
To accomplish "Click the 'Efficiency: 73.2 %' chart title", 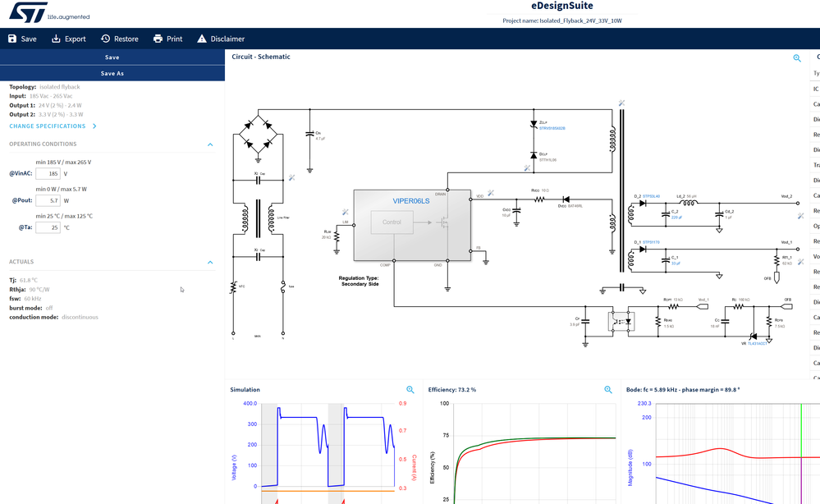I will tap(451, 390).
